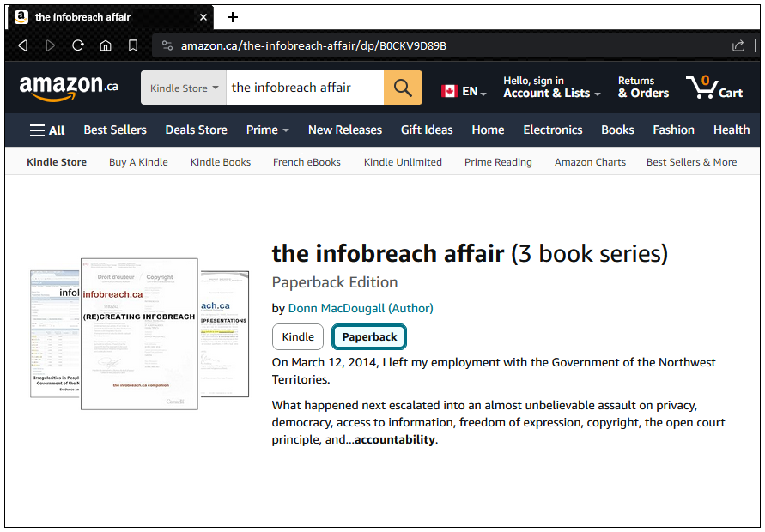Click the right book cover thumbnail
The image size is (765, 532).
224,334
